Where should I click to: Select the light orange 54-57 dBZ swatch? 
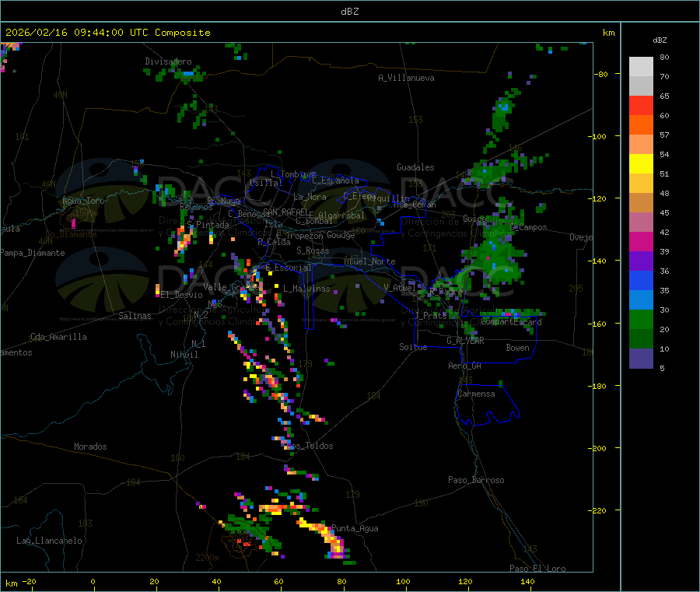(x=641, y=145)
